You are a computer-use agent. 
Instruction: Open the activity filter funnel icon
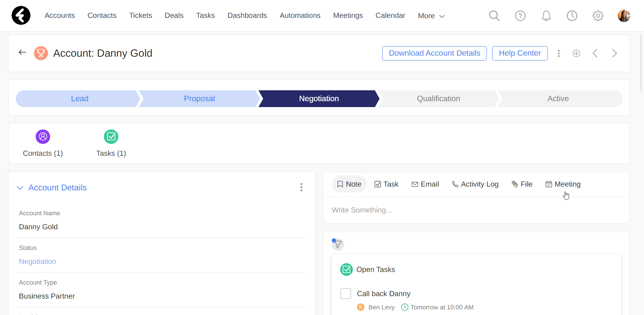coord(338,244)
